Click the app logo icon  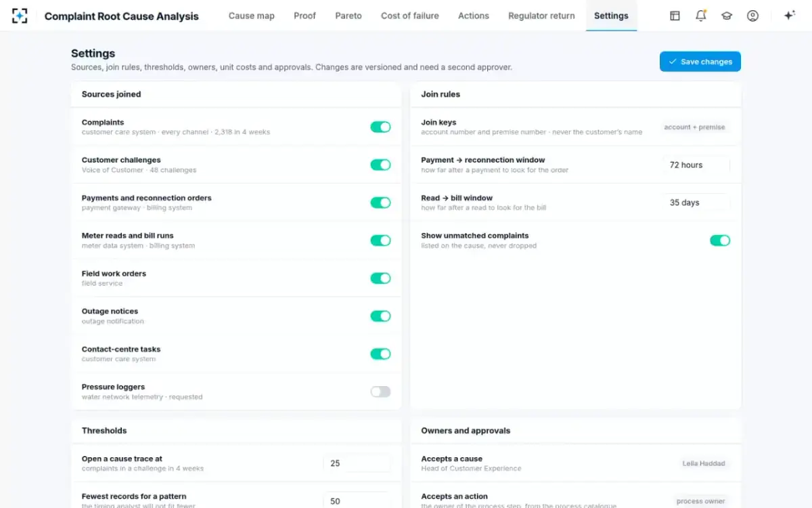click(x=20, y=16)
